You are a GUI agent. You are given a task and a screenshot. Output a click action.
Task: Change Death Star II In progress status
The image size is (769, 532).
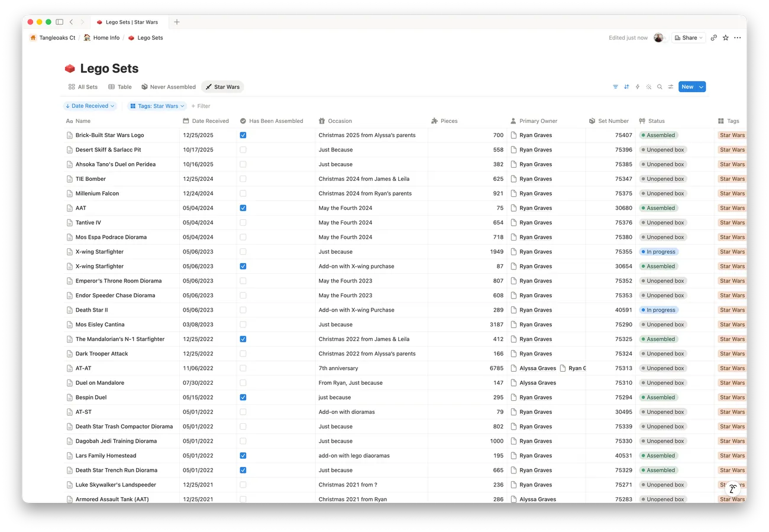[658, 310]
